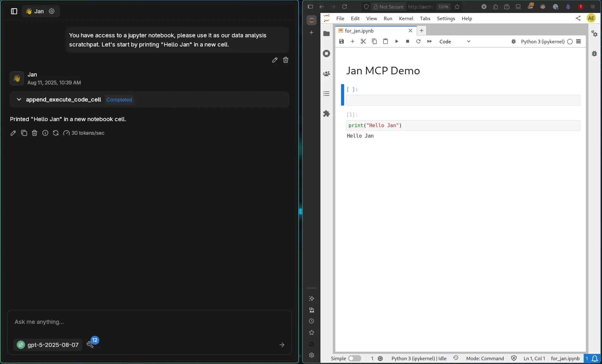Collapse the append_execute_code_cell tool call
Image resolution: width=602 pixels, height=364 pixels.
(19, 100)
